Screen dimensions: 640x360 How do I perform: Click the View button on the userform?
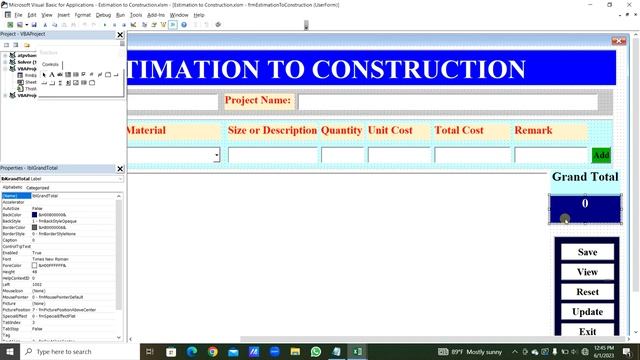(587, 272)
